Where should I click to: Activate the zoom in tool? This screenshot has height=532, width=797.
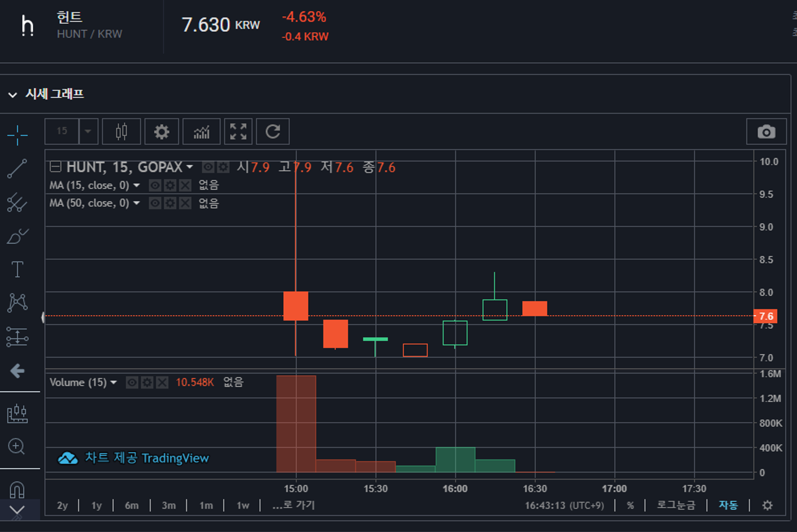[16, 447]
